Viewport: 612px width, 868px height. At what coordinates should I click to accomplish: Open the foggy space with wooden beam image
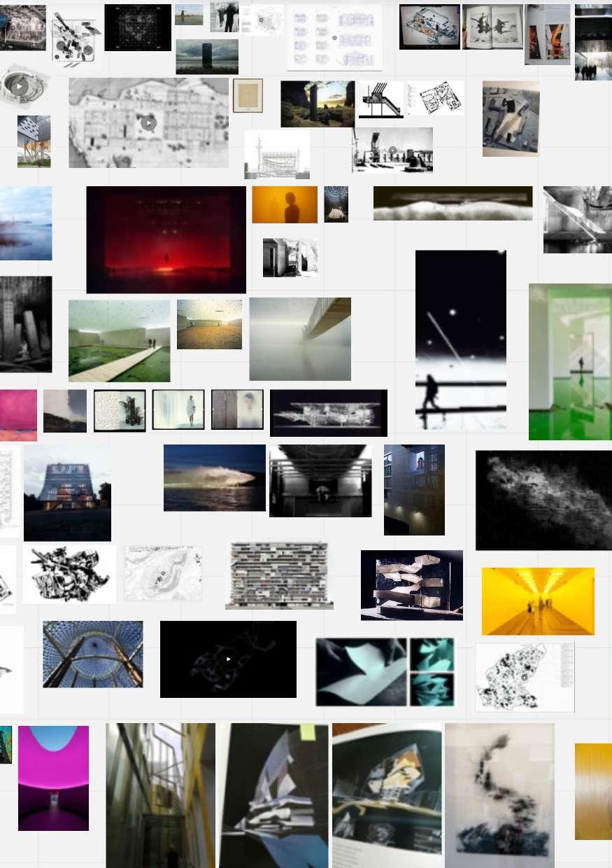[x=300, y=339]
